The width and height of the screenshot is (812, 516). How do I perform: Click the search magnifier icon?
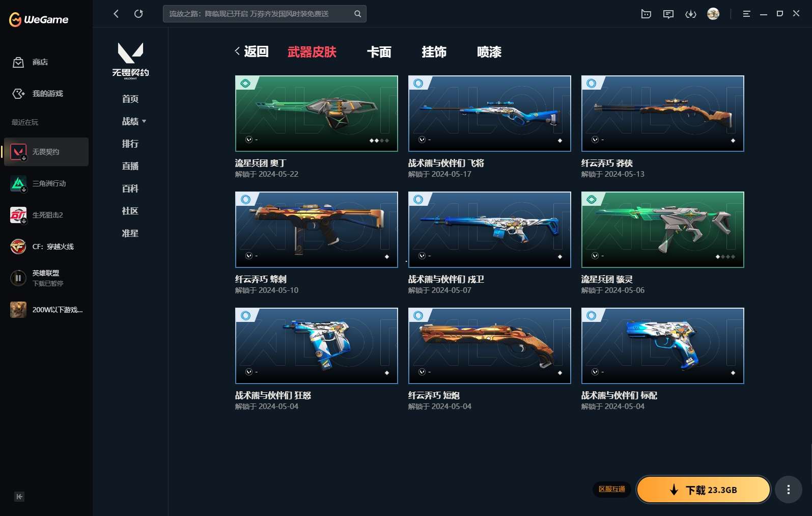click(357, 14)
